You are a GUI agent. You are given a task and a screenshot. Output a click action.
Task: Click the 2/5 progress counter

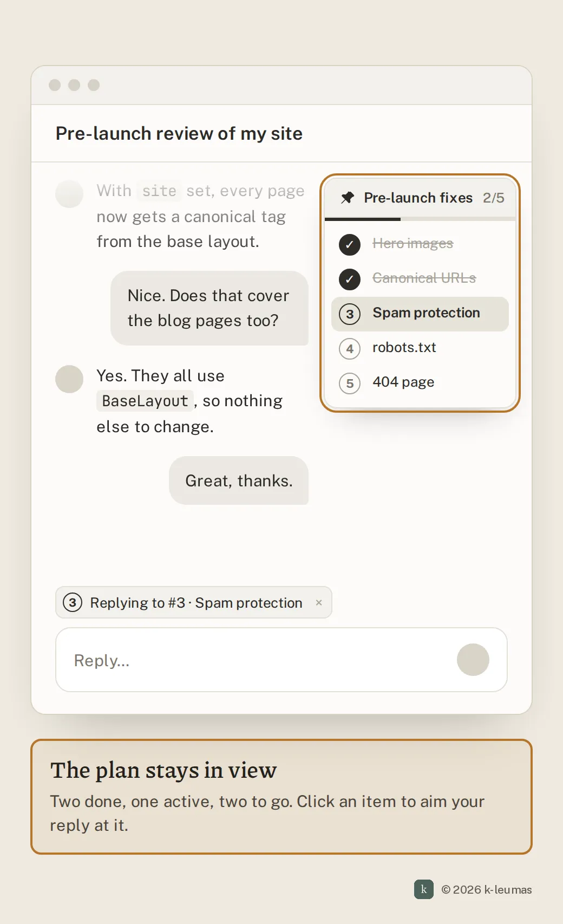click(x=494, y=198)
